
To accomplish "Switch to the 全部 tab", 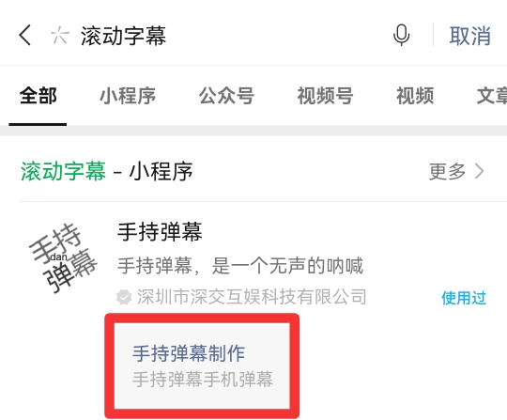I will 38,96.
